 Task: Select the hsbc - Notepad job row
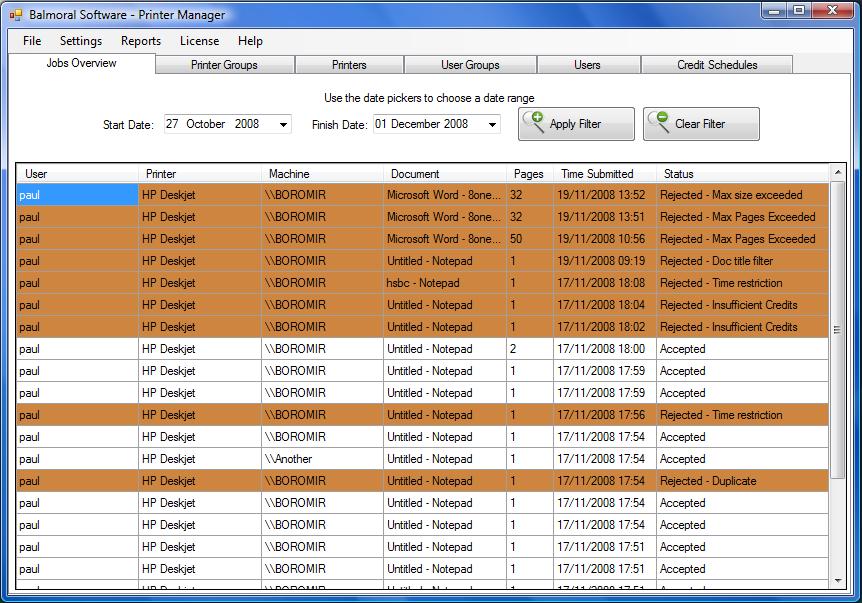pyautogui.click(x=420, y=283)
